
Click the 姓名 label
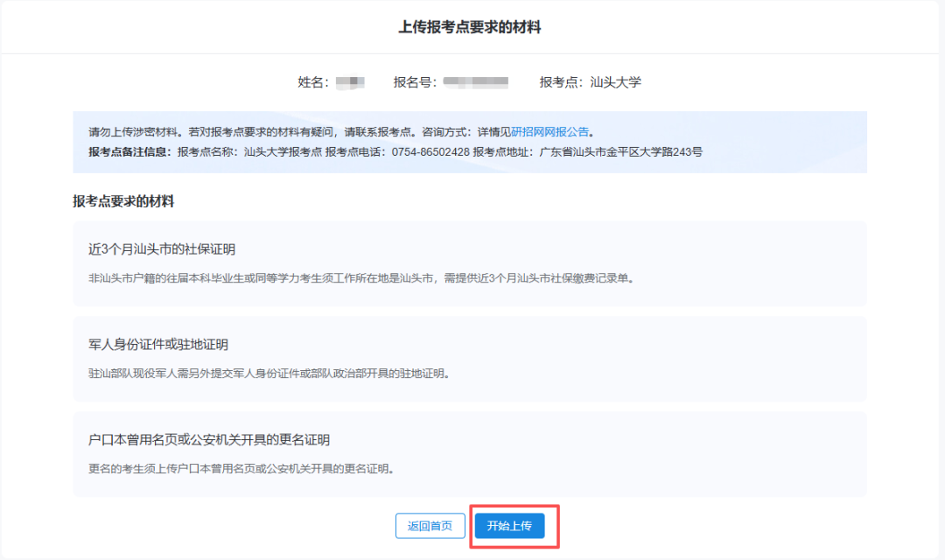coord(312,82)
